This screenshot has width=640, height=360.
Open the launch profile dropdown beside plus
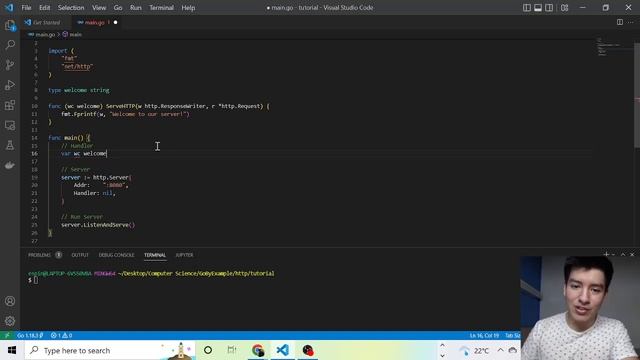(613, 255)
